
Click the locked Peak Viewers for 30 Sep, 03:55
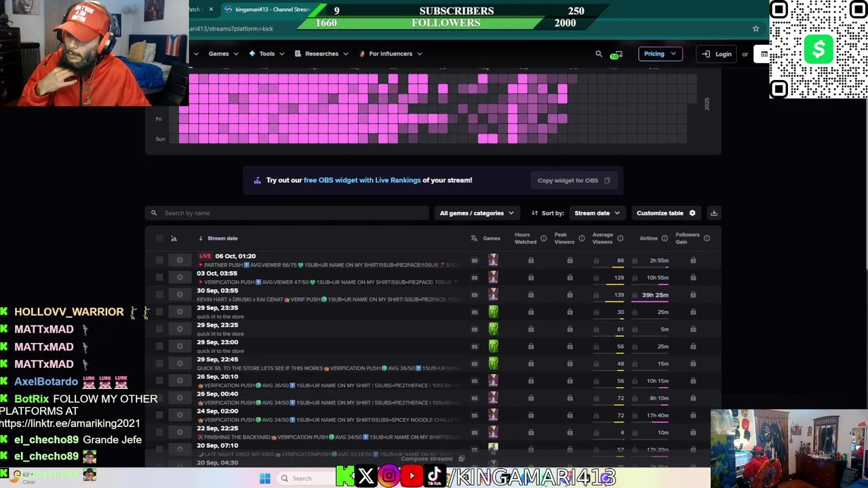(x=570, y=295)
